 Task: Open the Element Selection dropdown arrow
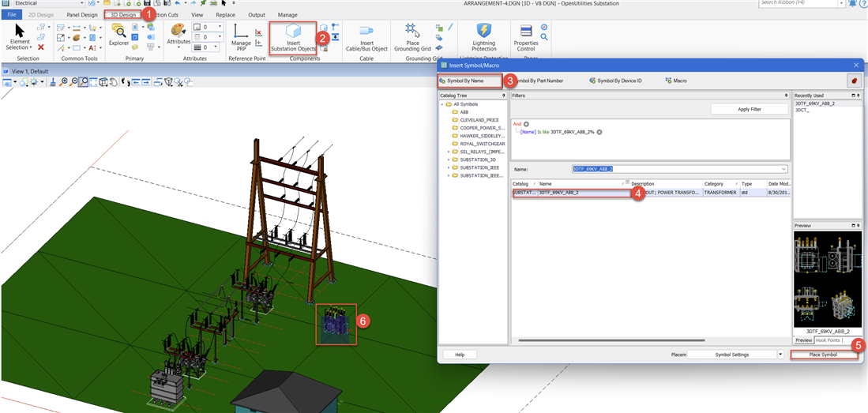pyautogui.click(x=31, y=47)
